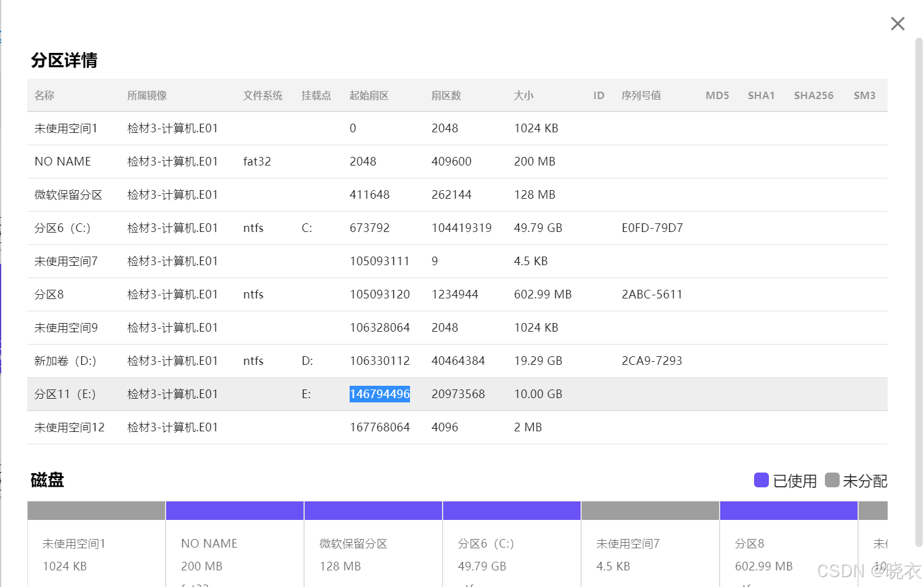Click the D: mount point cell

[x=307, y=361]
